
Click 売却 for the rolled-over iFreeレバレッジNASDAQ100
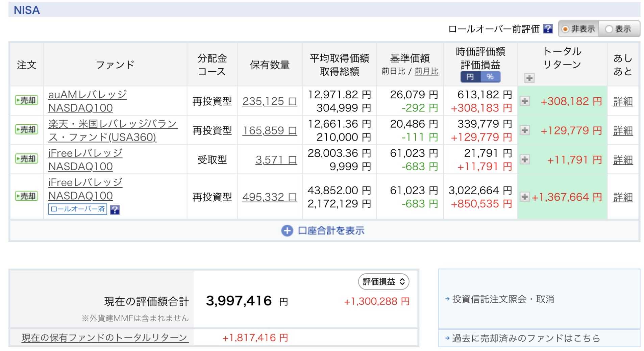pos(27,196)
